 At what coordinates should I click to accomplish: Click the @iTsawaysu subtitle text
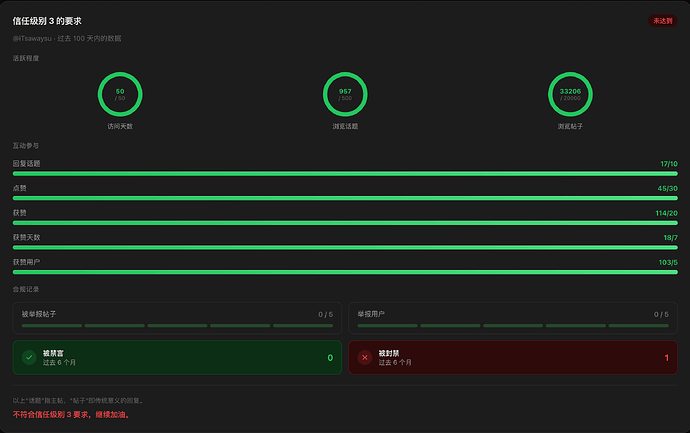(x=67, y=39)
